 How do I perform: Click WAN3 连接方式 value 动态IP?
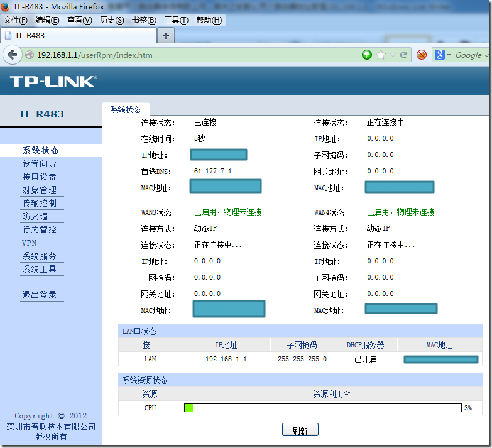(x=205, y=228)
